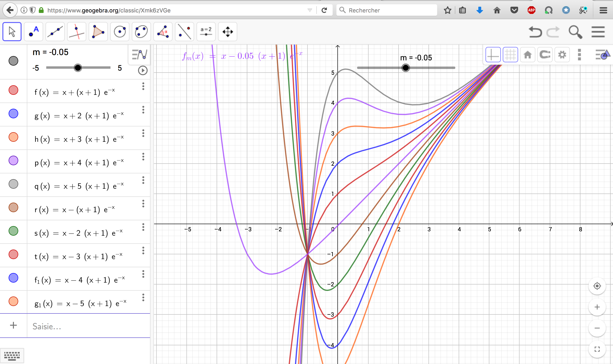Open the algebra view style bar
The height and width of the screenshot is (364, 613).
(139, 54)
